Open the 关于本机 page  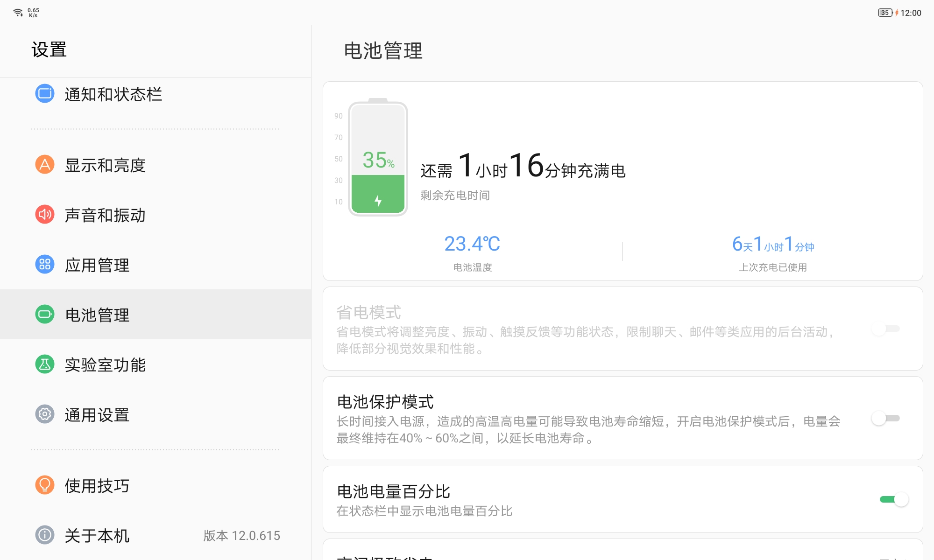98,536
